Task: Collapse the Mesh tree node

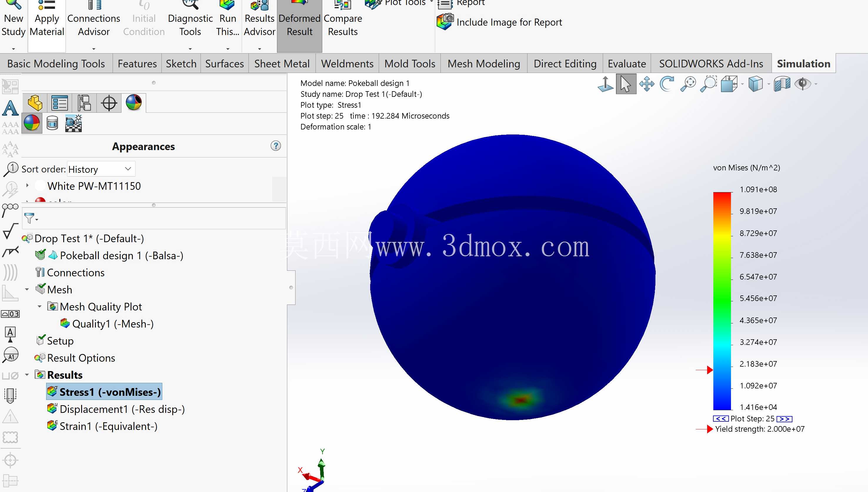Action: pyautogui.click(x=27, y=289)
